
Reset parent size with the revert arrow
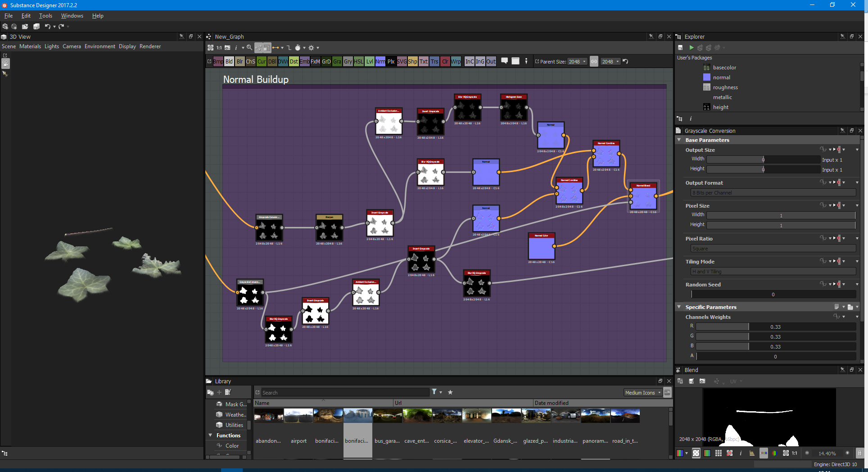point(625,61)
